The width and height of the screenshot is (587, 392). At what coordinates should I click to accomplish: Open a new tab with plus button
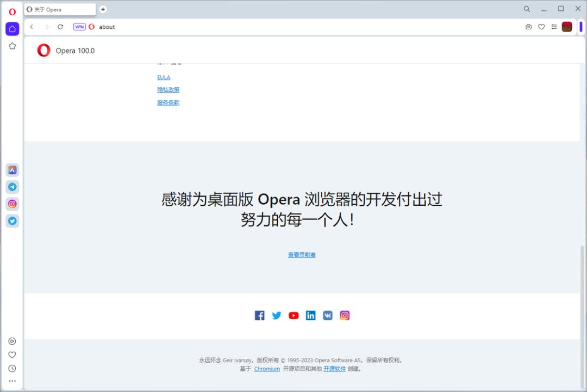point(103,9)
